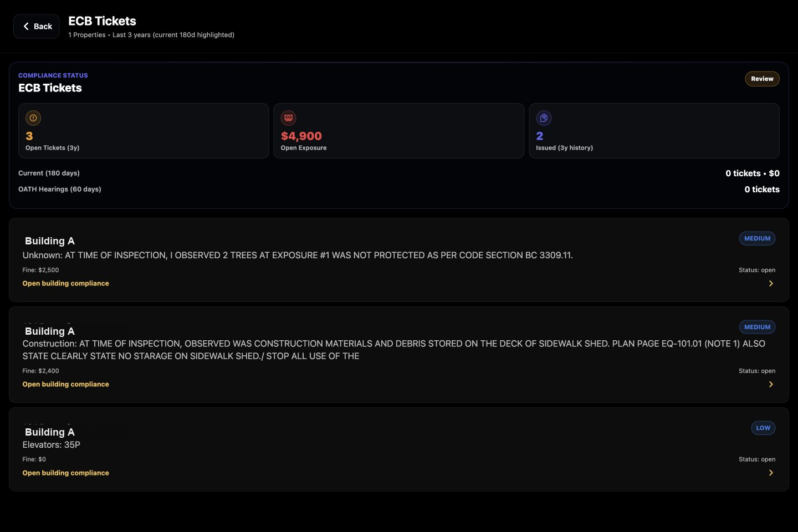The width and height of the screenshot is (798, 532).
Task: Go back using the Back button
Action: [x=37, y=26]
